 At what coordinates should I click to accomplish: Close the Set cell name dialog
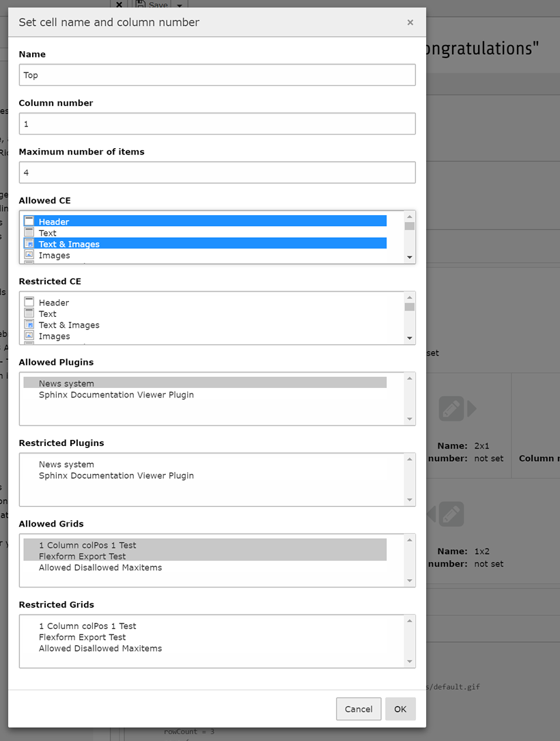pyautogui.click(x=410, y=23)
